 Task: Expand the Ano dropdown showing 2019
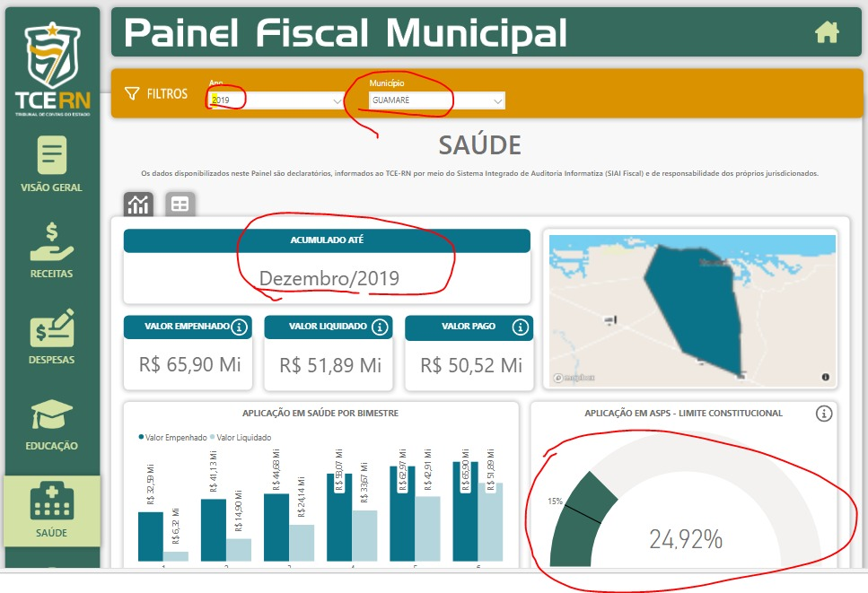[x=276, y=100]
